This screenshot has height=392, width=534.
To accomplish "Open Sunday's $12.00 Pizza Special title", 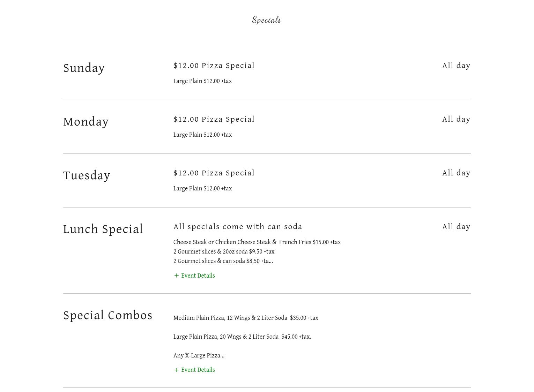I will coord(214,66).
